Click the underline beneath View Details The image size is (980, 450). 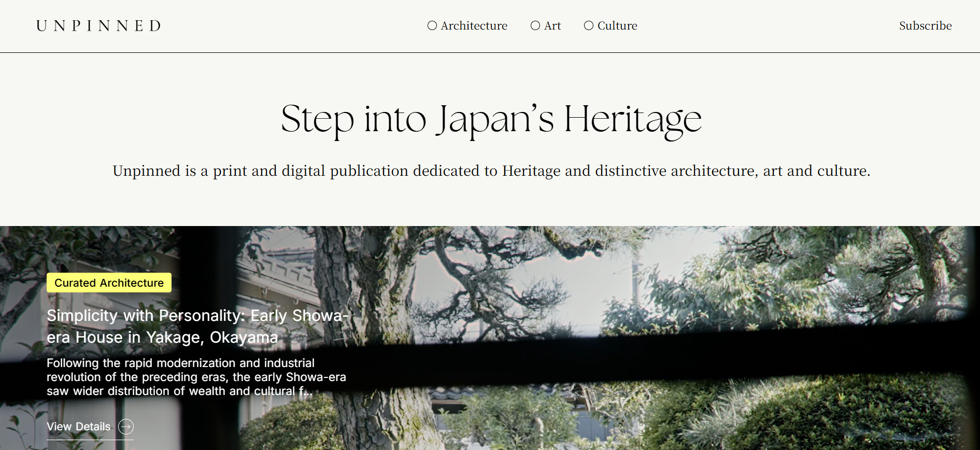point(90,440)
